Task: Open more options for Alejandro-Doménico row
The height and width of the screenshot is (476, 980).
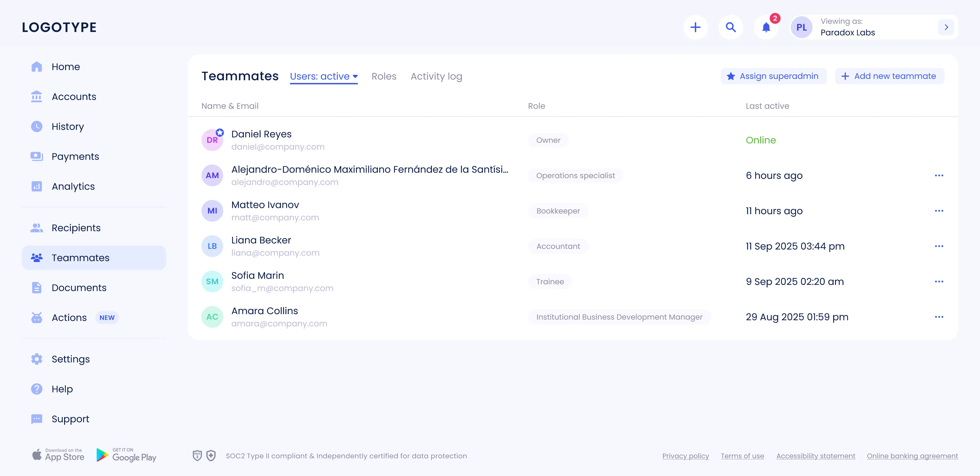Action: (x=939, y=175)
